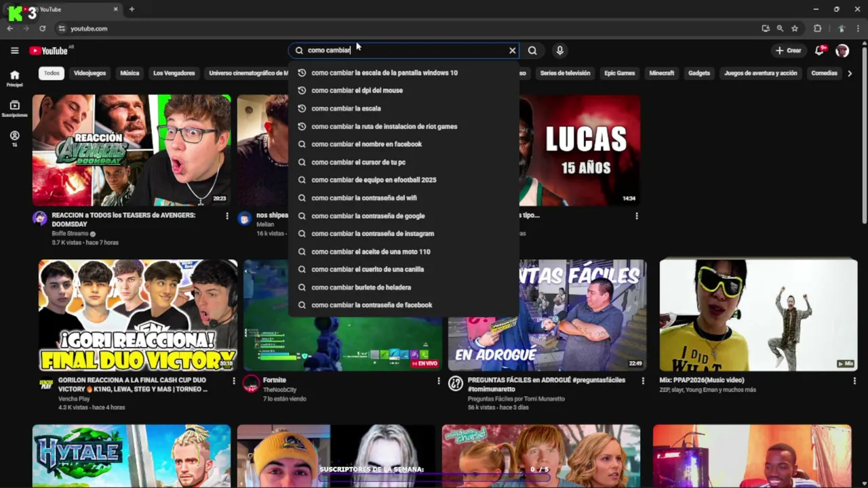Select the Todos filter chip

[x=52, y=73]
